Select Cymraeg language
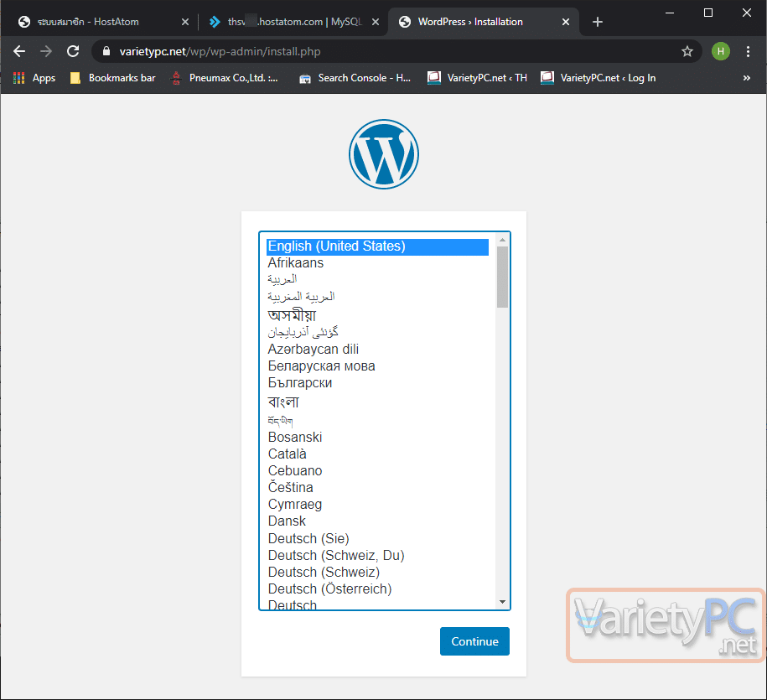 (x=377, y=505)
